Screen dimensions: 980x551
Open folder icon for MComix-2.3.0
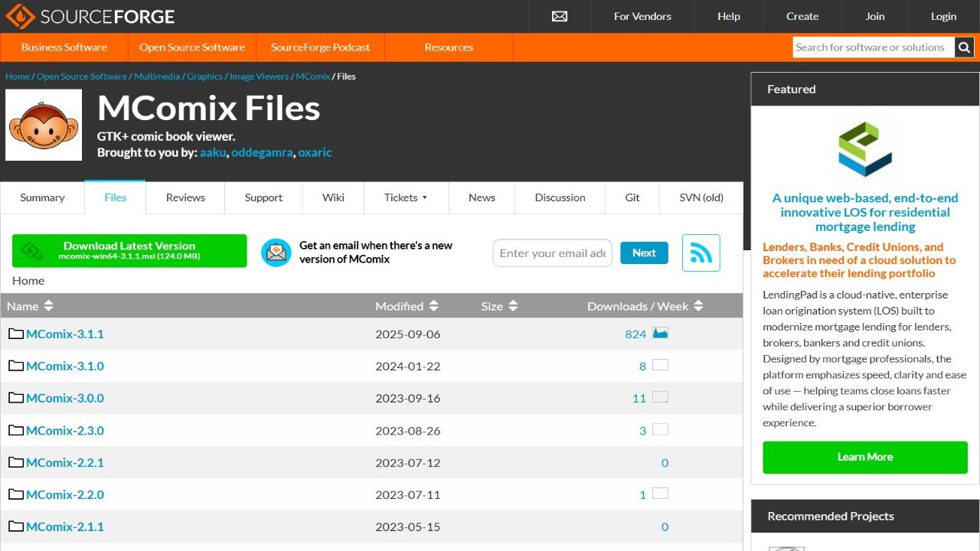pos(16,430)
